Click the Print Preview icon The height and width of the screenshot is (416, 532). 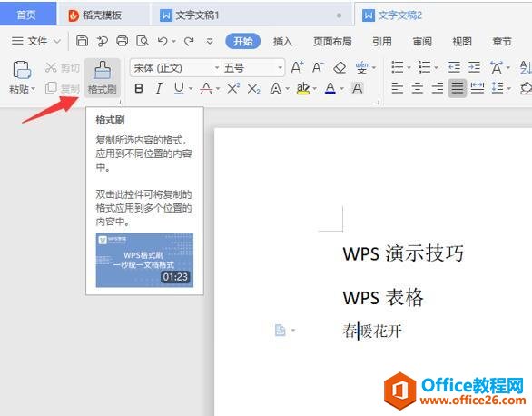[143, 41]
